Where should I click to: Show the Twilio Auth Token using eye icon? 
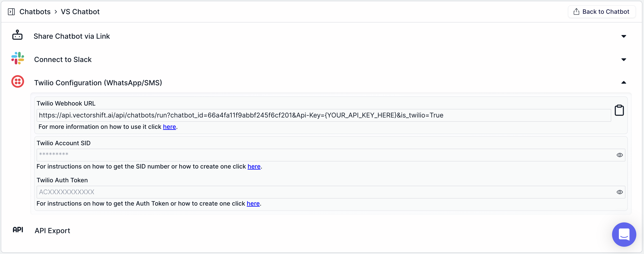(620, 192)
